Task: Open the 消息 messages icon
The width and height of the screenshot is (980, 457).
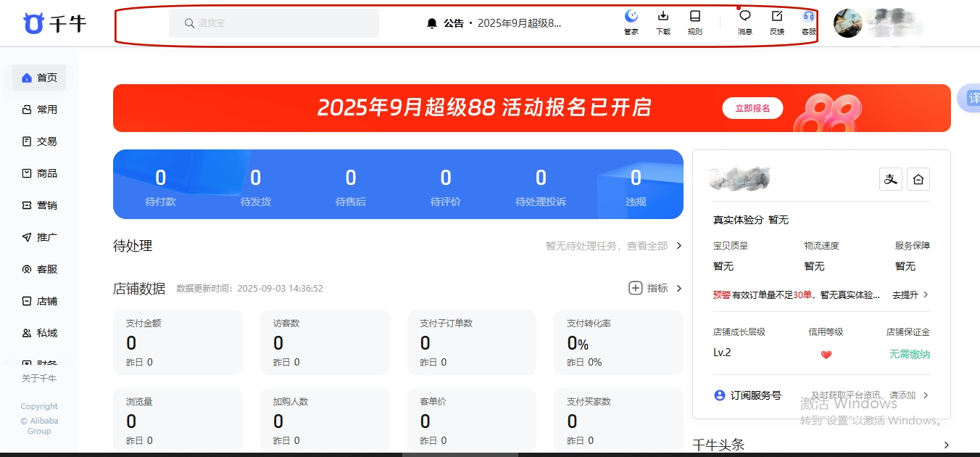Action: (x=744, y=17)
